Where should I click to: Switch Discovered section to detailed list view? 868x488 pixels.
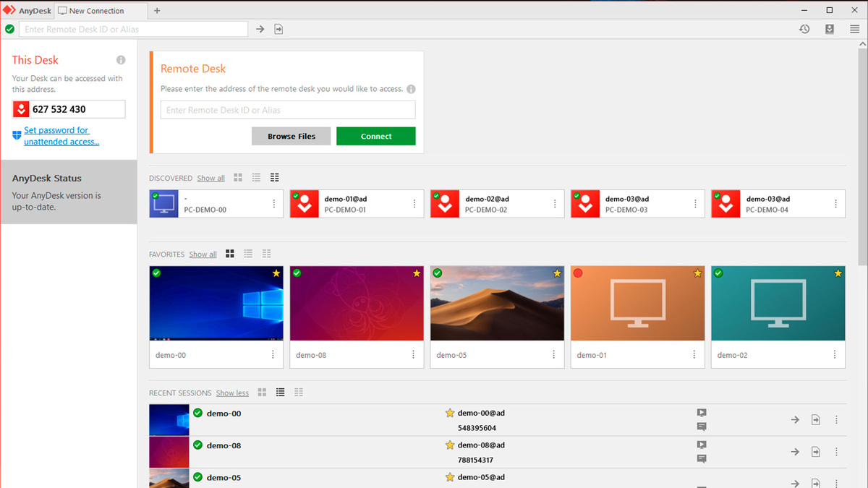(x=275, y=178)
